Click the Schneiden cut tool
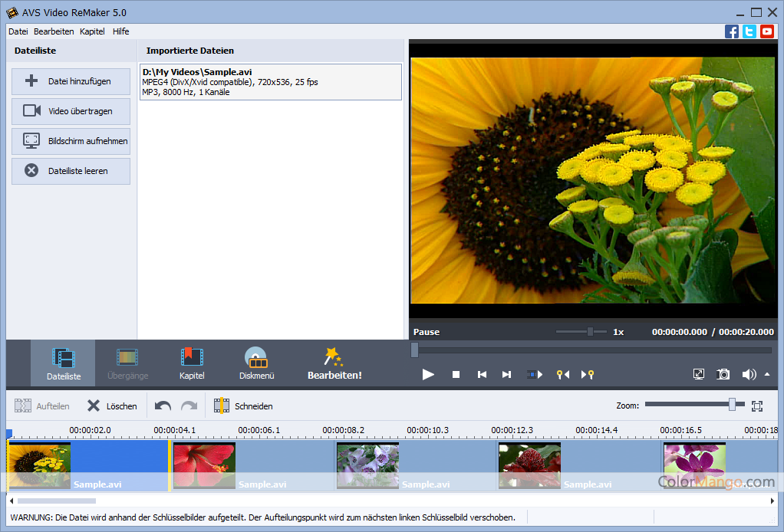Screen dimensions: 784x532 [243, 406]
